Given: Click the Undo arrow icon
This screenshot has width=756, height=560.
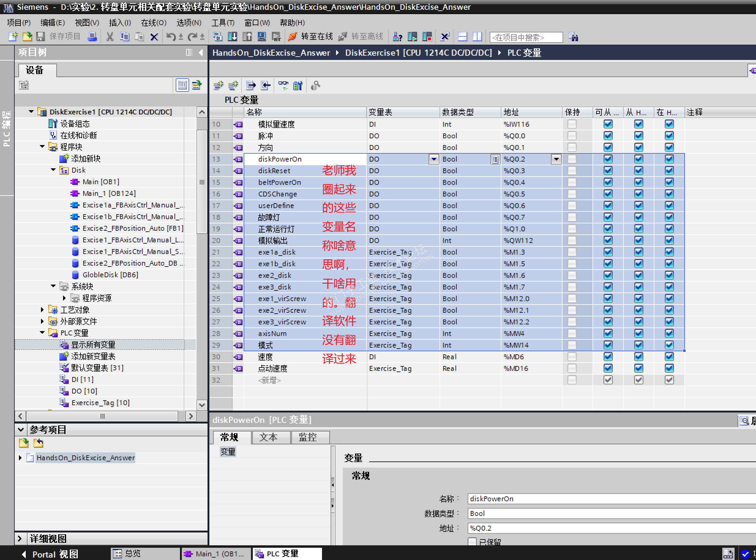Looking at the screenshot, I should (170, 37).
